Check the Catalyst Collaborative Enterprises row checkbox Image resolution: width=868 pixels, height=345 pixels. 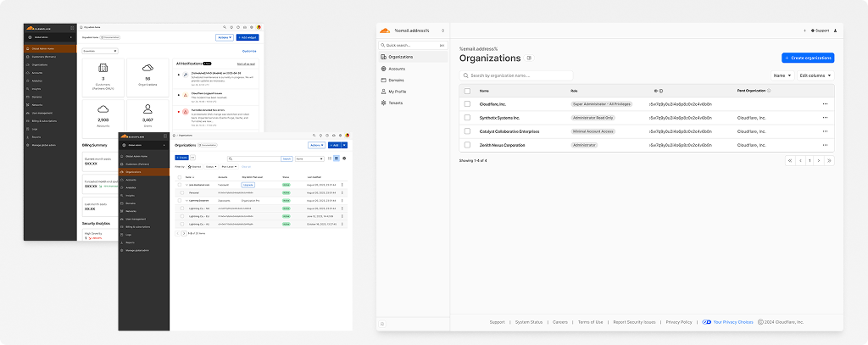pos(467,131)
